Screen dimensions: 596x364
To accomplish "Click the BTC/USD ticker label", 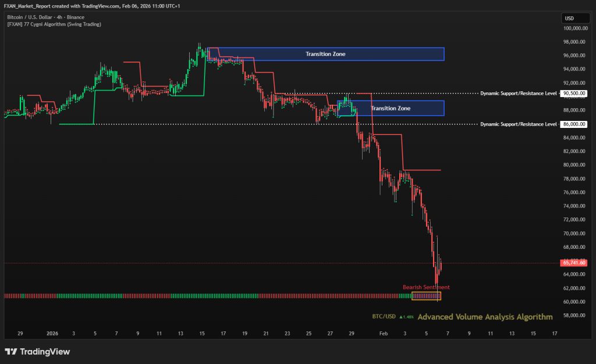I will [x=384, y=317].
